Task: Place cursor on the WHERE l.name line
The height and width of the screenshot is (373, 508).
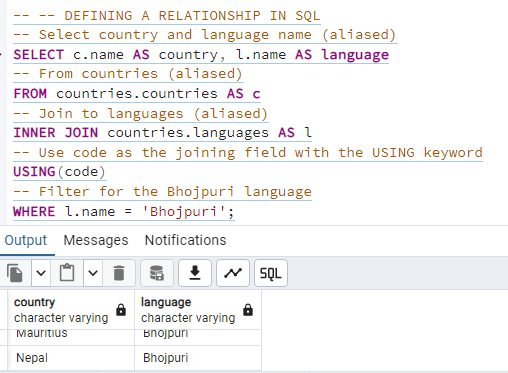Action: point(124,212)
